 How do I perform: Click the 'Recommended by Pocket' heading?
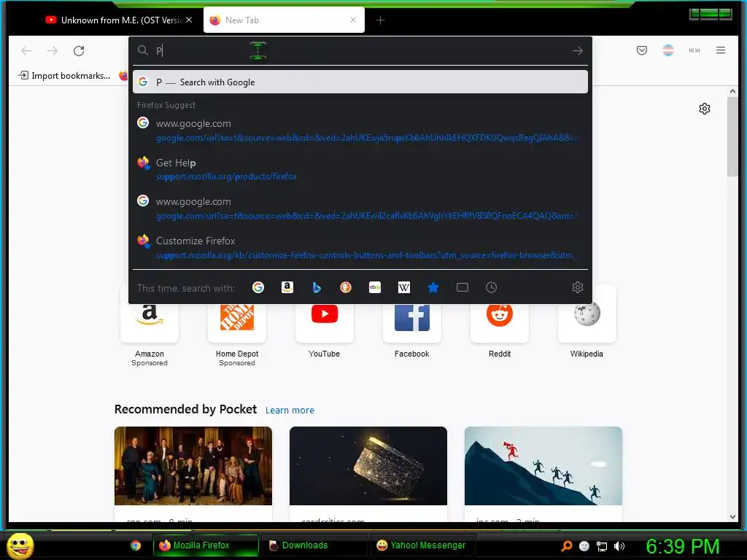pos(186,410)
